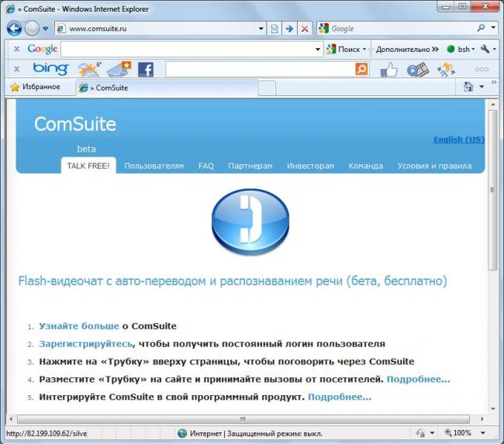Click the orange Bing search magnifier button
This screenshot has height=444, width=504.
tap(361, 69)
